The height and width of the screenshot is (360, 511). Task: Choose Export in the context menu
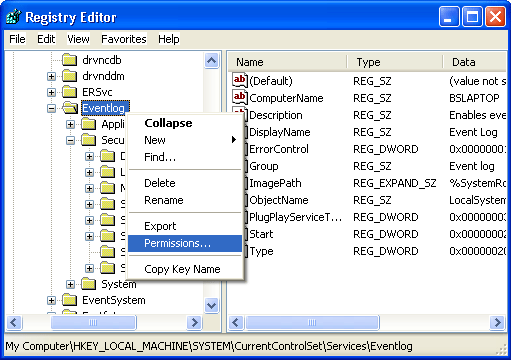(185, 226)
